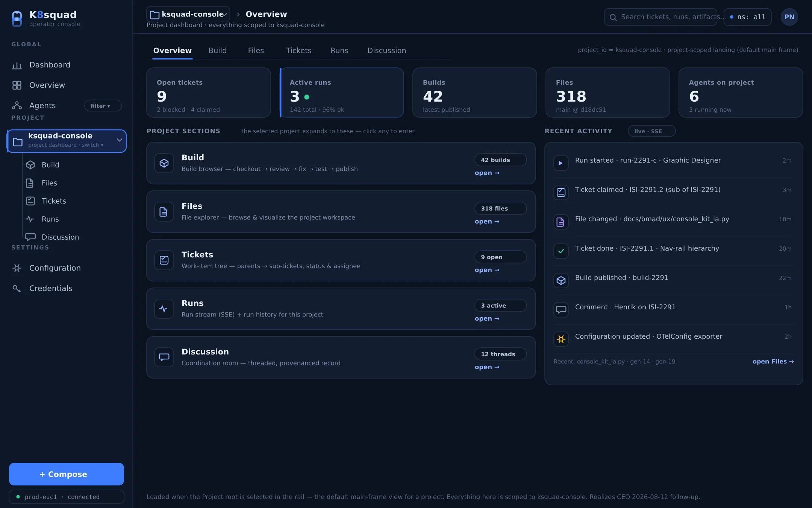Switch to the Runs tab
This screenshot has width=812, height=508.
(339, 50)
